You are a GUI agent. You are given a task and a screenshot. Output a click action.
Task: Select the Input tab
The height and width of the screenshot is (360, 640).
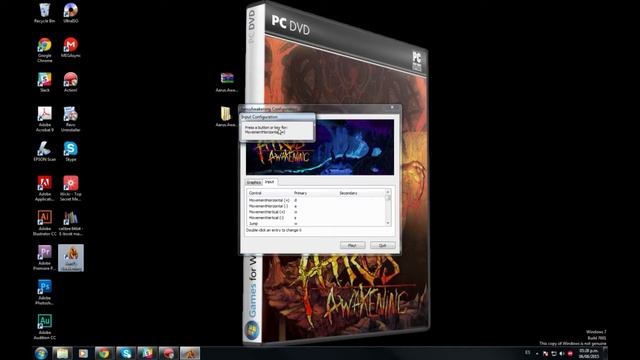point(269,182)
